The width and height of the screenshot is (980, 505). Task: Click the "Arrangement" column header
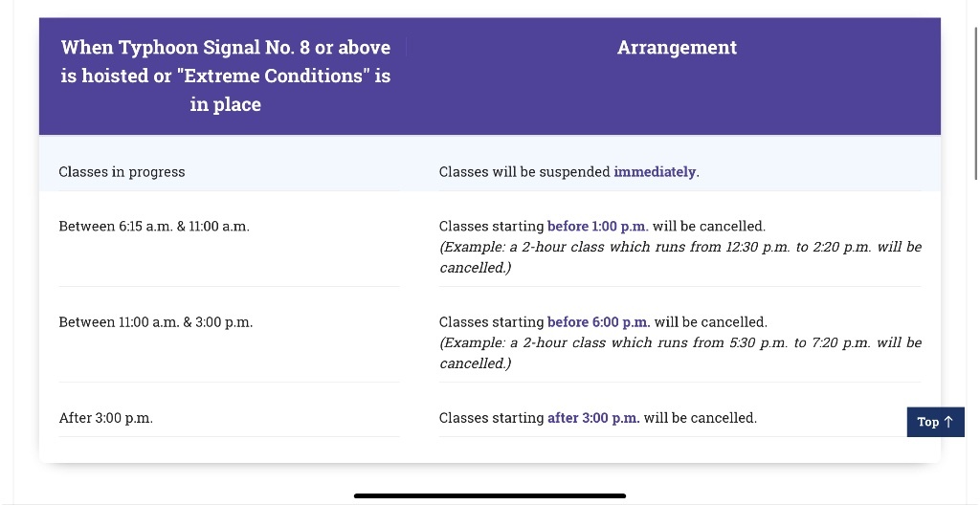[x=677, y=48]
